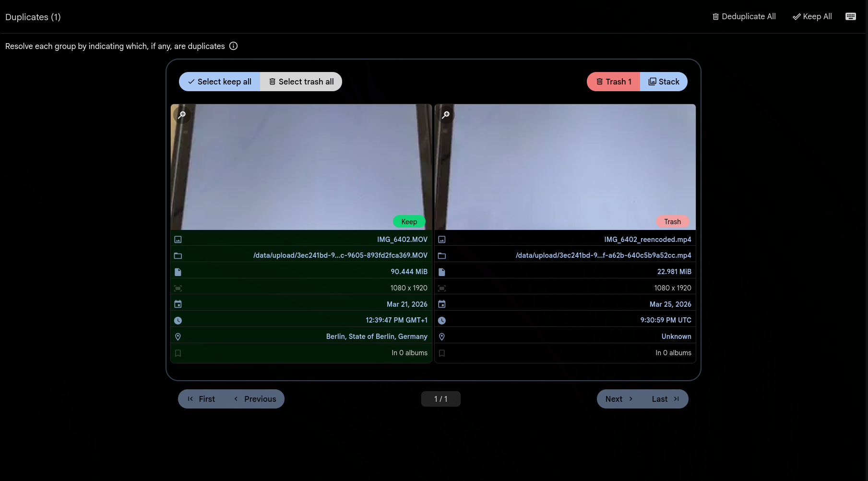Click the location pin icon showing Berlin
This screenshot has width=868, height=481.
(178, 336)
